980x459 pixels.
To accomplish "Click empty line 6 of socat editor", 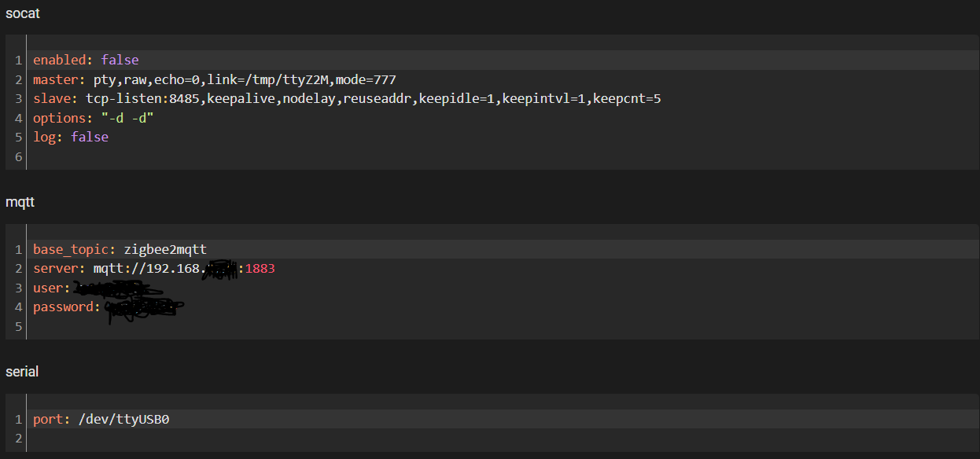I will coord(315,156).
